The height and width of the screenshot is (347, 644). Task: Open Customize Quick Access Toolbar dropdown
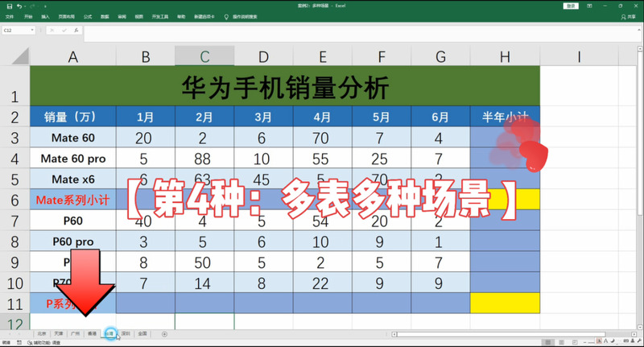point(45,6)
